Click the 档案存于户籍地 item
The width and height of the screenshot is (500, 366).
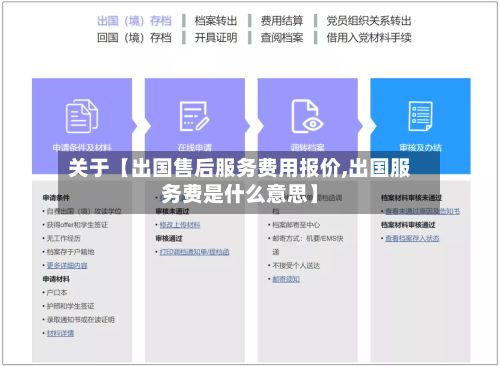(70, 252)
